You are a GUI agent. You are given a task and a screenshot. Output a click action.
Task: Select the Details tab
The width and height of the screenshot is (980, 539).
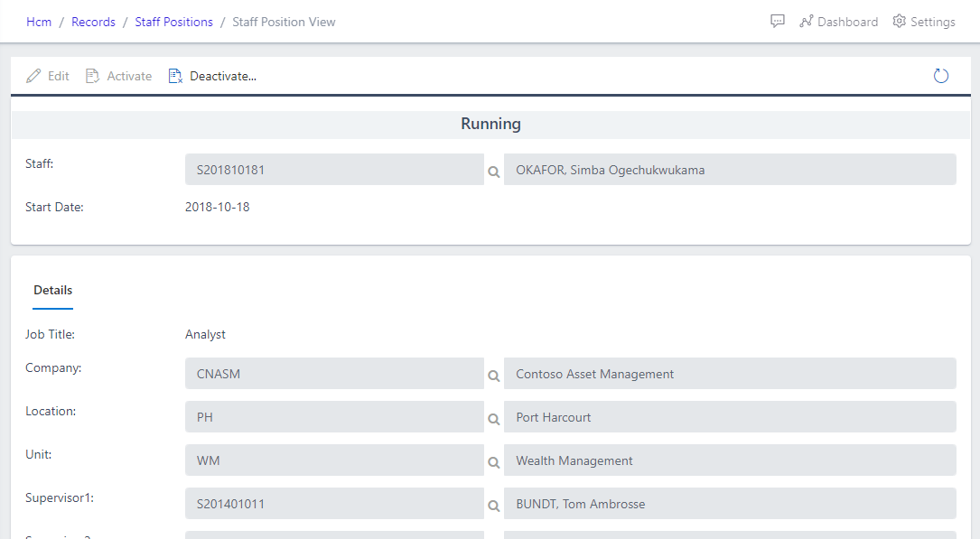[52, 290]
